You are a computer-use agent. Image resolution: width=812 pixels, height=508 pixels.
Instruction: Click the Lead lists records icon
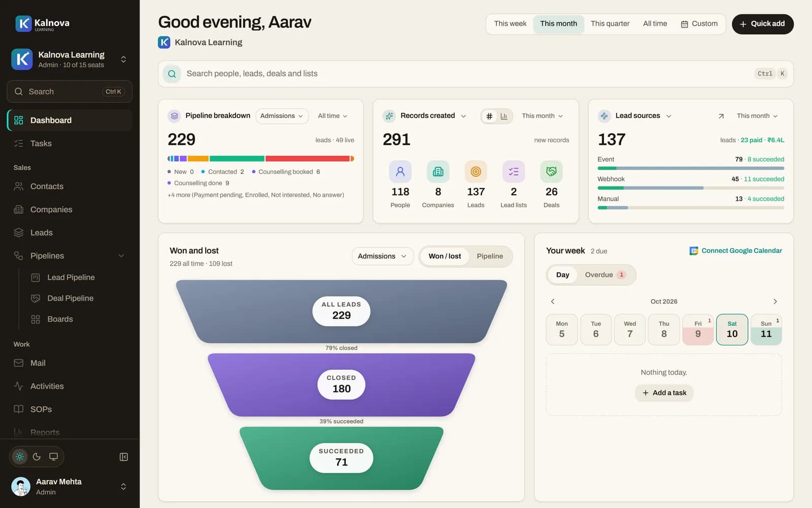(514, 172)
